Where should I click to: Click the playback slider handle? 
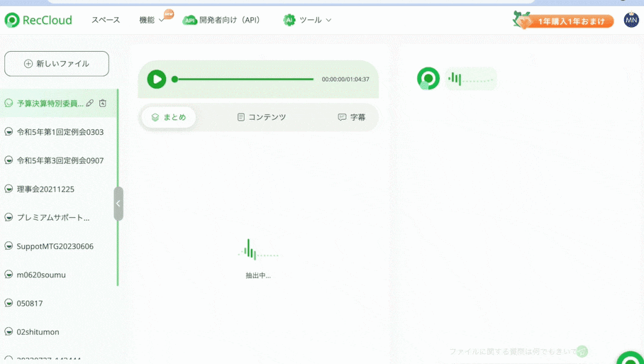point(175,79)
